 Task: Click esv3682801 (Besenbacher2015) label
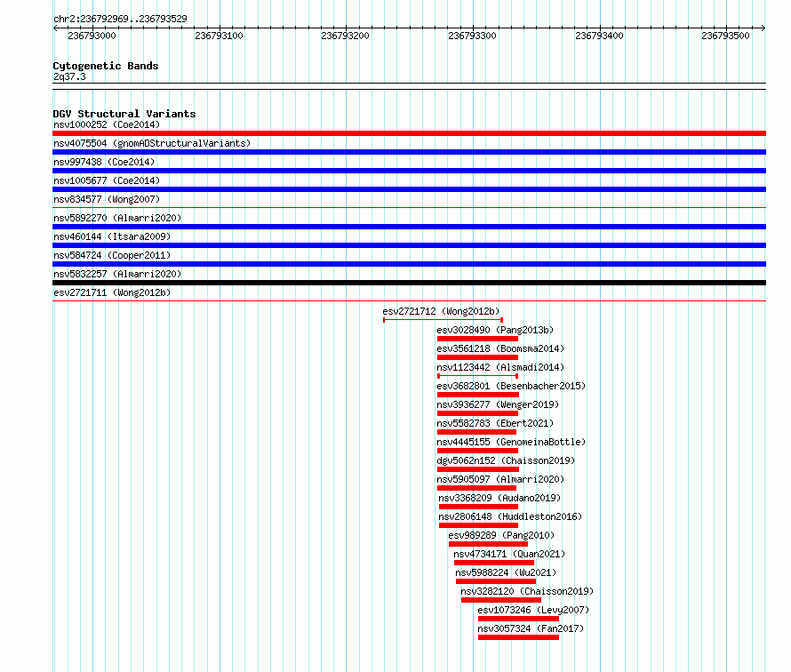[511, 386]
